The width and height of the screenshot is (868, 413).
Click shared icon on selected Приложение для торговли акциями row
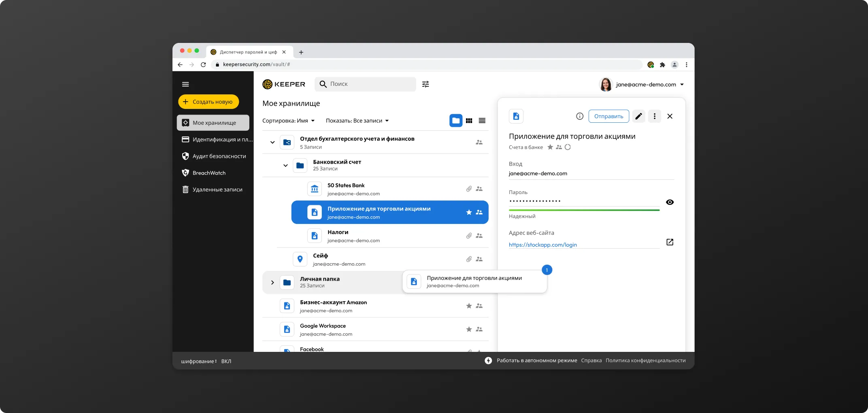coord(479,212)
